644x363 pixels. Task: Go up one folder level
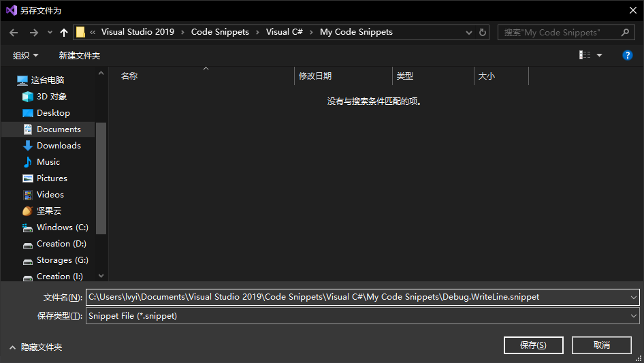pos(64,32)
